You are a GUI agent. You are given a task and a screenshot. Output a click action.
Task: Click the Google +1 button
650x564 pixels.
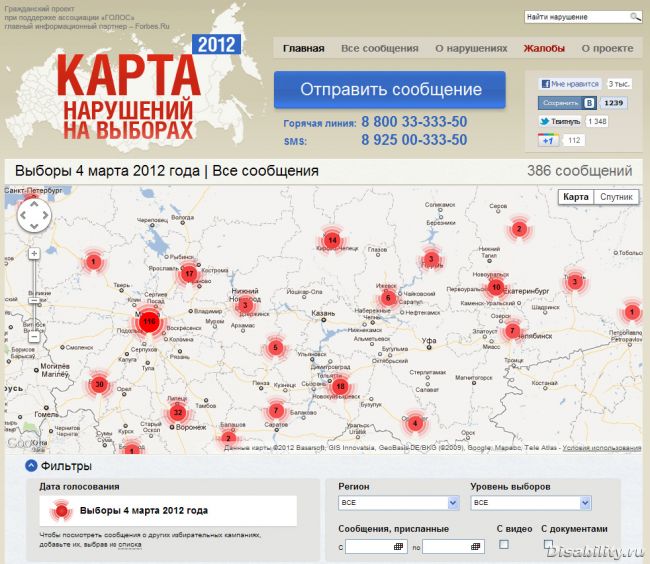tap(548, 140)
